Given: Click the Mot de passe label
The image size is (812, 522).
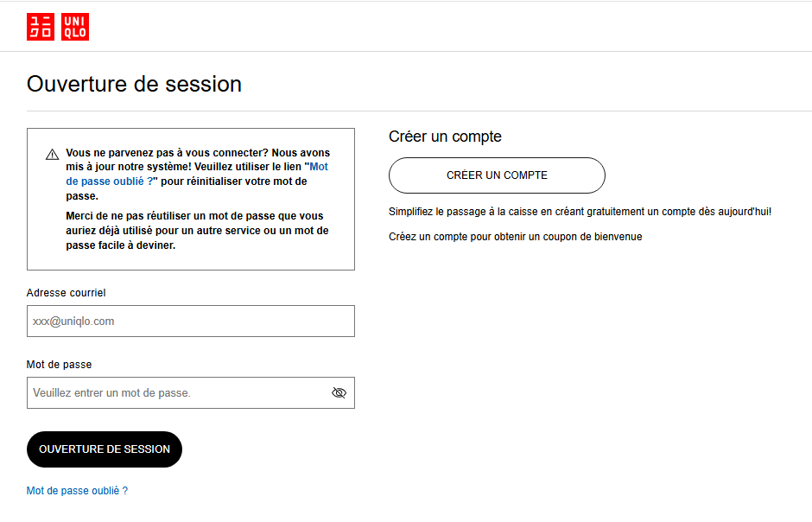Looking at the screenshot, I should 59,365.
